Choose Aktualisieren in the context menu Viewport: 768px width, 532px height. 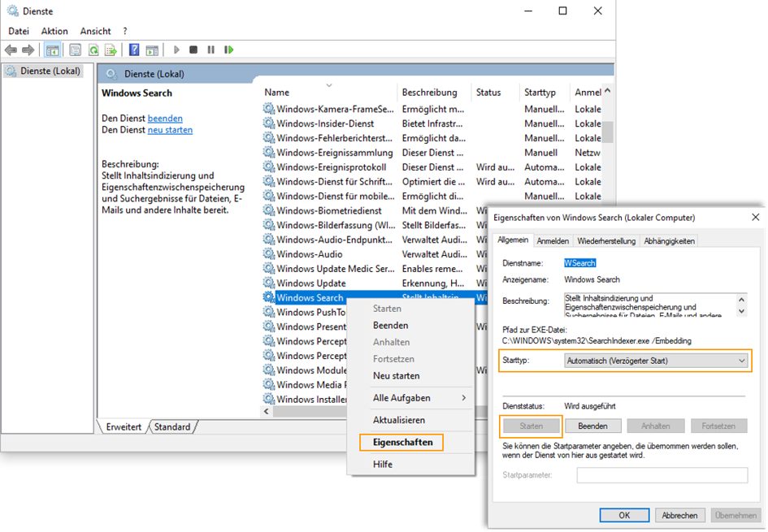click(x=410, y=420)
